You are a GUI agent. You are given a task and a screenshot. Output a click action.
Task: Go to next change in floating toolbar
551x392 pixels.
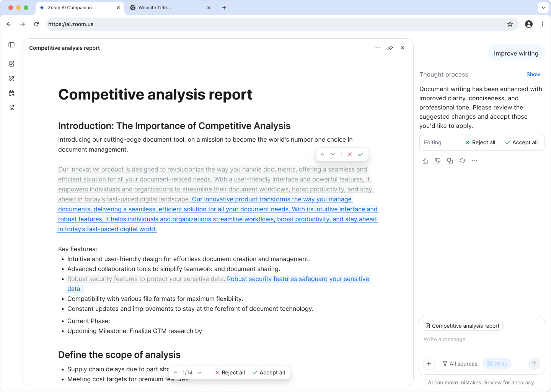199,372
